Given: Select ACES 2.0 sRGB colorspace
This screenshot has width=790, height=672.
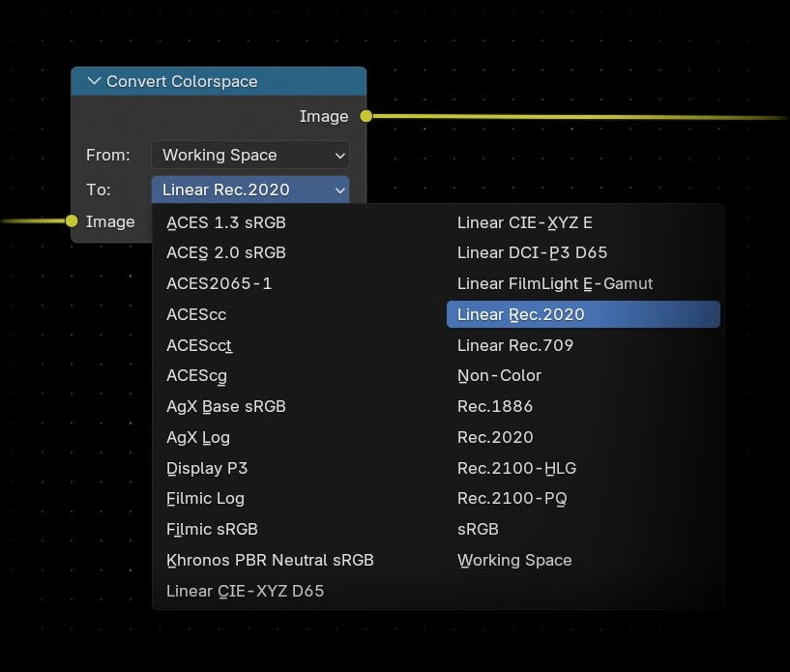Looking at the screenshot, I should [226, 252].
